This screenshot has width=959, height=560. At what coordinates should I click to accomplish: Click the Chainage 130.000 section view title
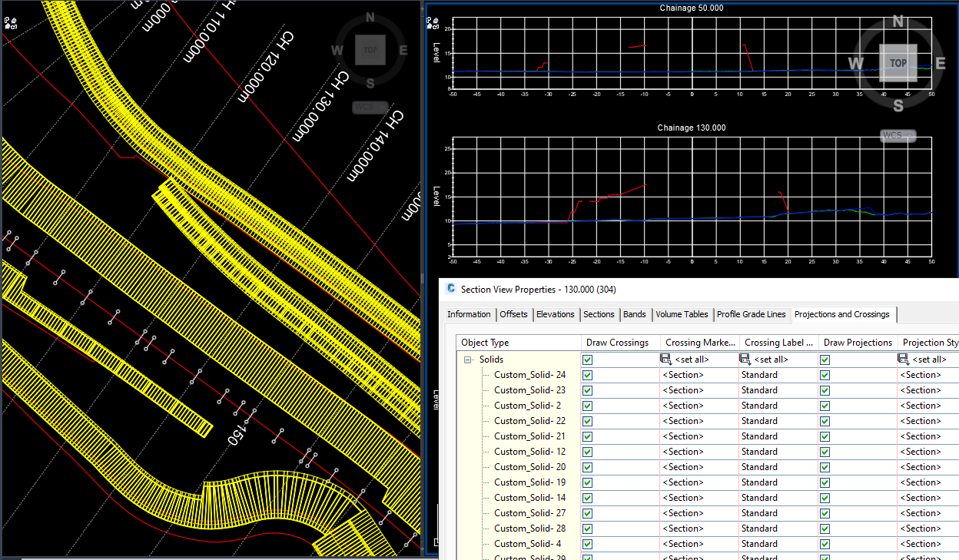[x=692, y=128]
